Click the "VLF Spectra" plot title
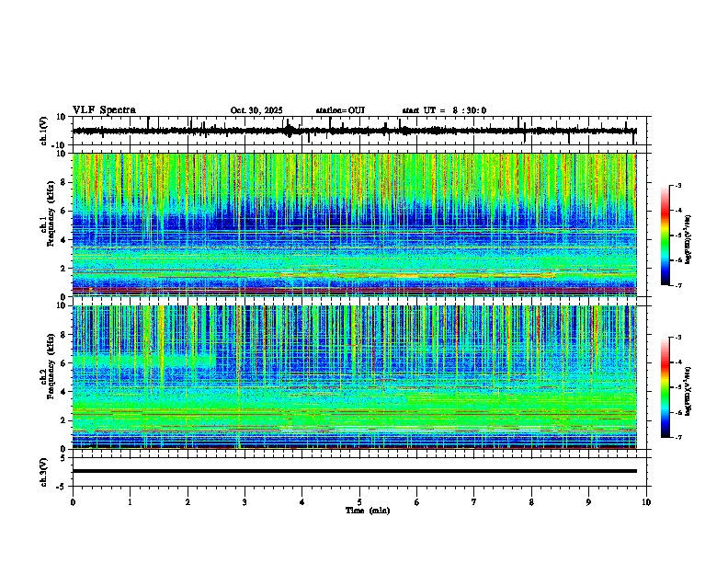This screenshot has width=728, height=563. coord(104,110)
